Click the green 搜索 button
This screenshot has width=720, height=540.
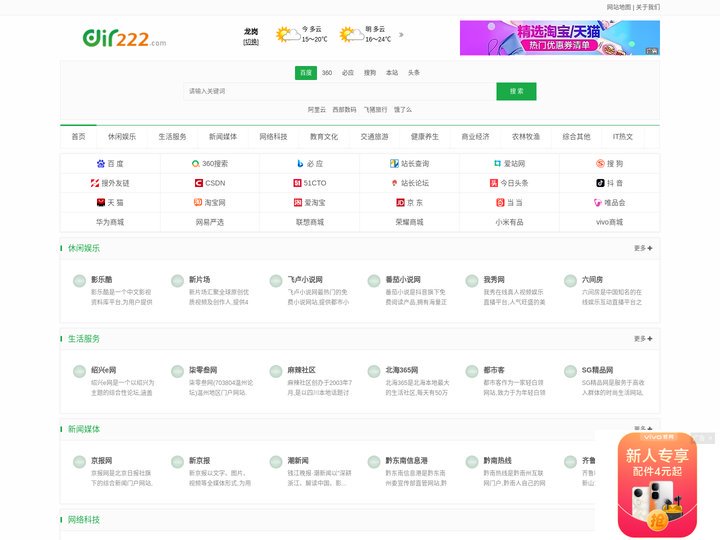(x=516, y=91)
